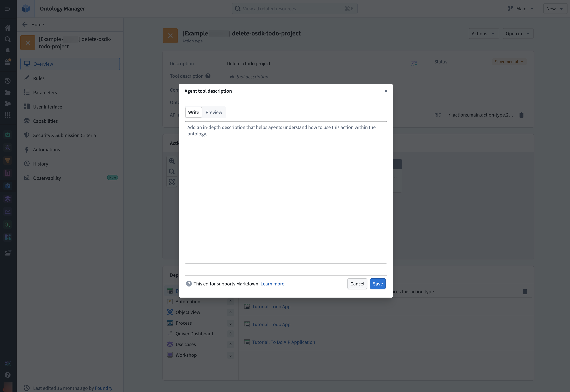Zoom out of the action graph
The width and height of the screenshot is (570, 392).
(x=172, y=171)
